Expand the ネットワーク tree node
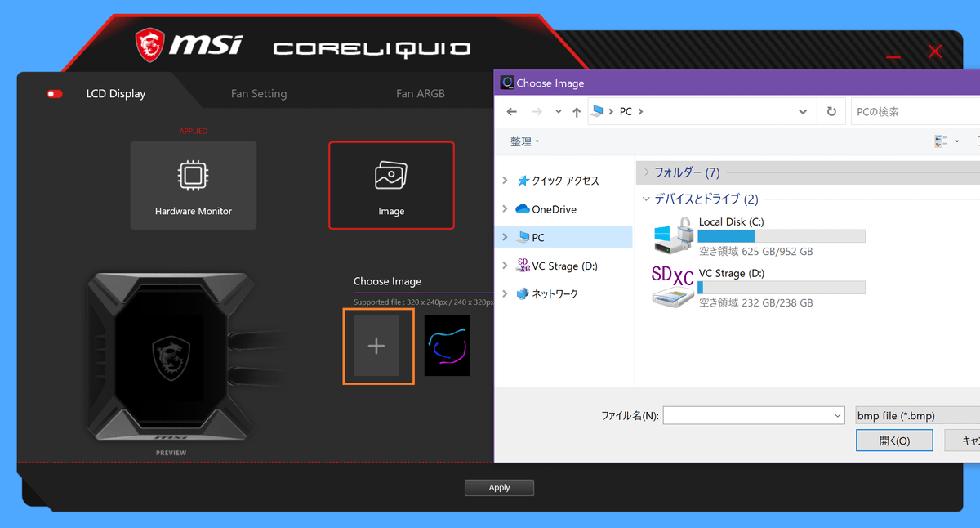 [506, 293]
